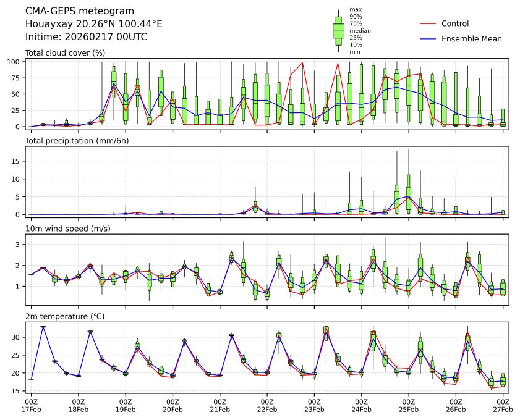Click the 00Z 20Feb time axis label
This screenshot has width=520, height=420.
coord(173,405)
